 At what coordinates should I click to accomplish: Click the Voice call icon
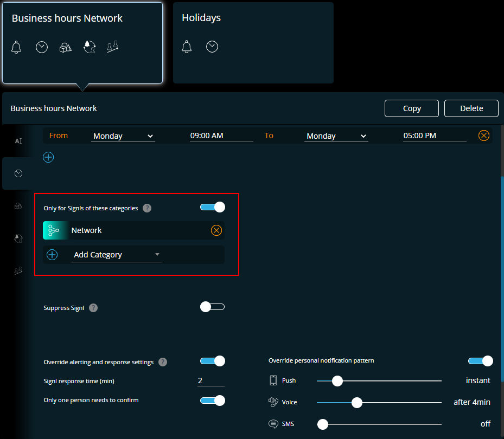pos(273,402)
